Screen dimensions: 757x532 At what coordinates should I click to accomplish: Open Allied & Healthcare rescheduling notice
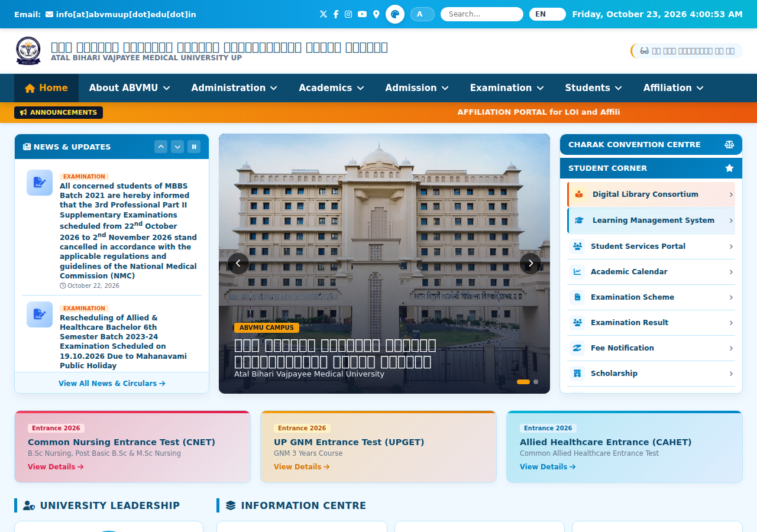[124, 342]
